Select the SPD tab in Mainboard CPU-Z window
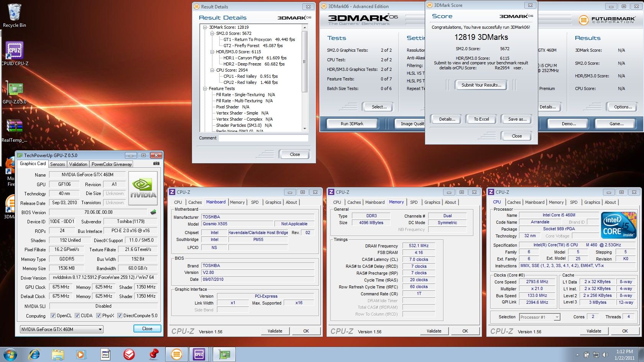Screen dimensions: 644x362 point(255,202)
